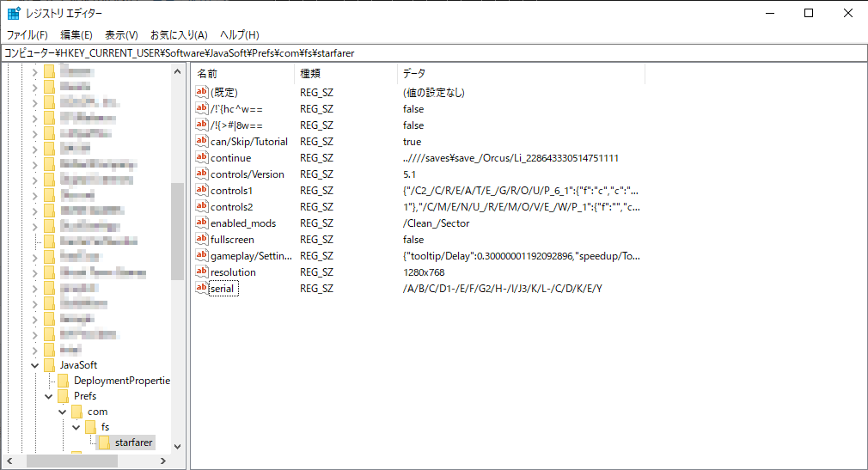Click the tree horizontal scroll right arrow
The image size is (868, 470).
(162, 461)
